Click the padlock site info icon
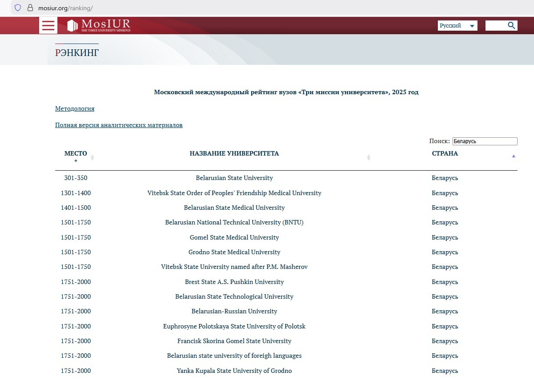The width and height of the screenshot is (534, 392). pos(30,8)
